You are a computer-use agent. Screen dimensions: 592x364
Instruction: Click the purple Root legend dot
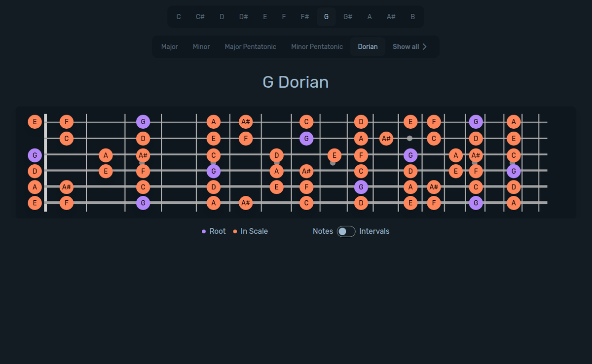[x=204, y=231]
